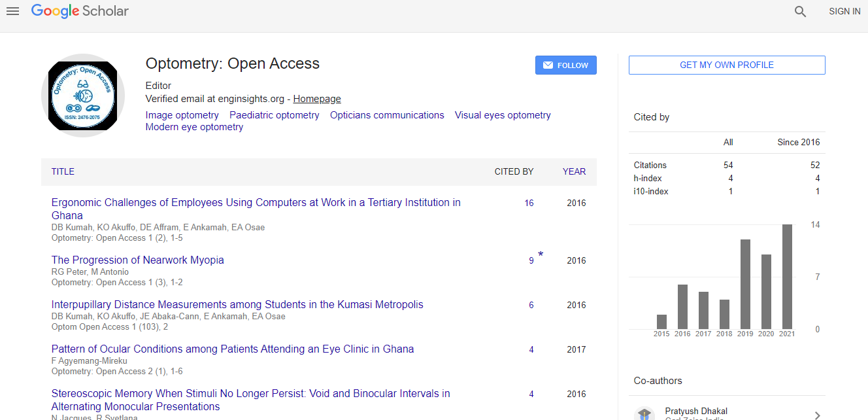This screenshot has height=420, width=868.
Task: Sort by Cited By column header
Action: click(x=514, y=171)
